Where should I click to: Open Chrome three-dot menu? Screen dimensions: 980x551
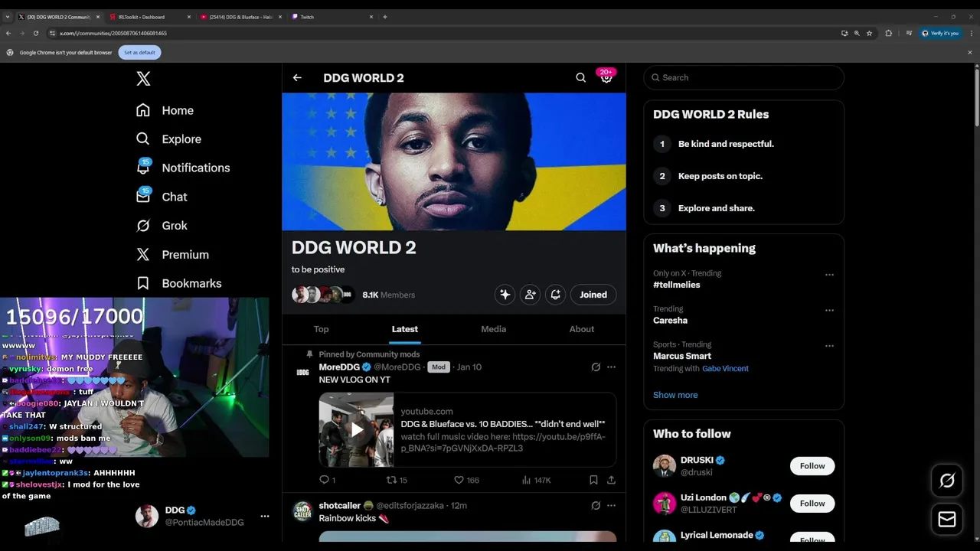click(x=970, y=34)
